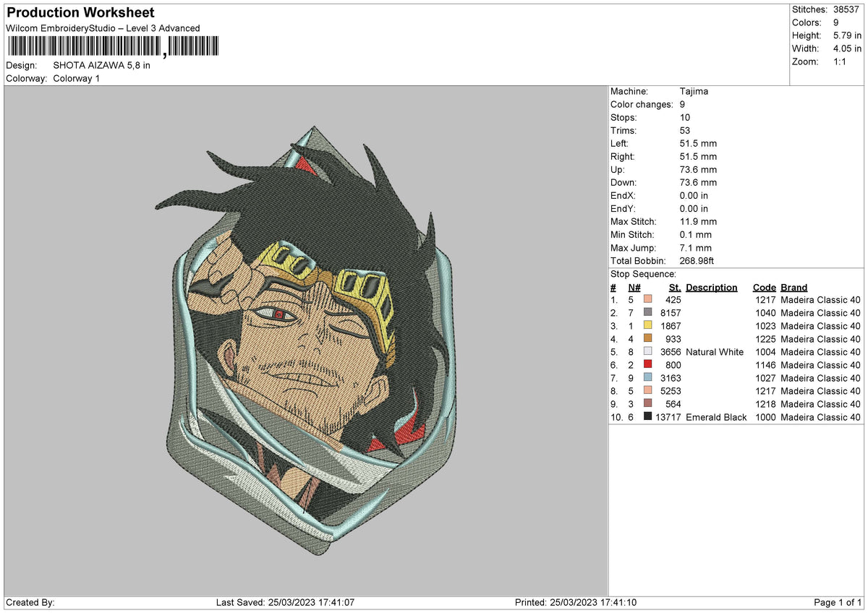This screenshot has width=868, height=613.
Task: Select the red swatch, code 1146
Action: [x=648, y=365]
